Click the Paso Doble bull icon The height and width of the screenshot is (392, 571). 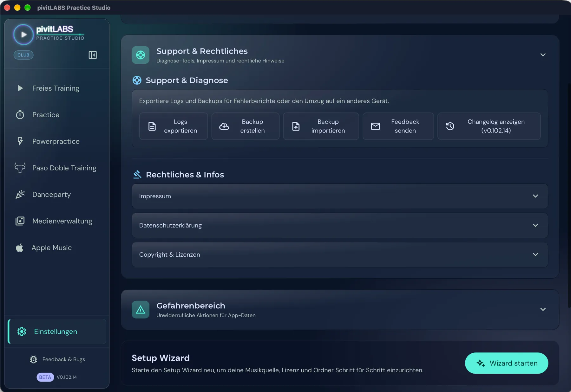coord(20,168)
